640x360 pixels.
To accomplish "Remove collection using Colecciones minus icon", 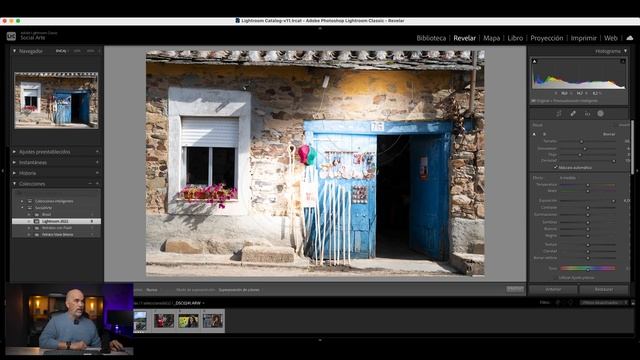I will (90, 184).
